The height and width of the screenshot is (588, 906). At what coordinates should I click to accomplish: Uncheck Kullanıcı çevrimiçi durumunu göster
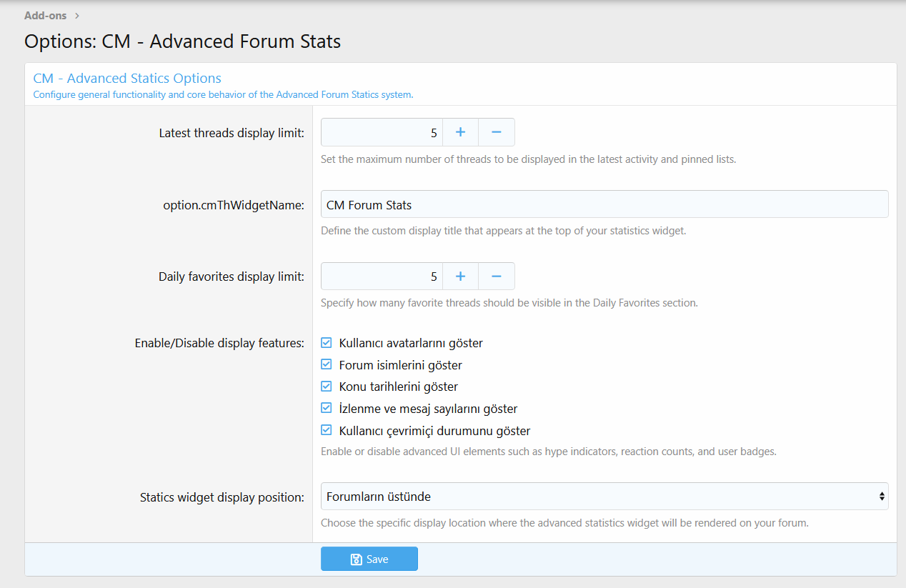click(327, 431)
